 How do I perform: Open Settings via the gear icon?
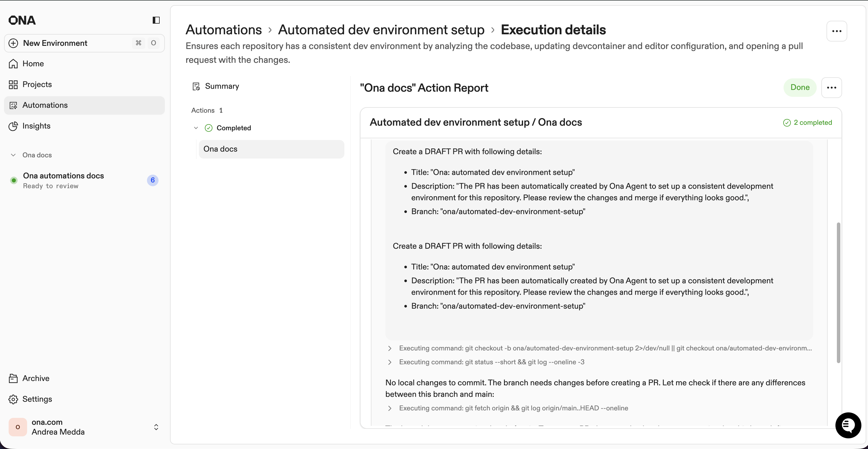(x=13, y=399)
